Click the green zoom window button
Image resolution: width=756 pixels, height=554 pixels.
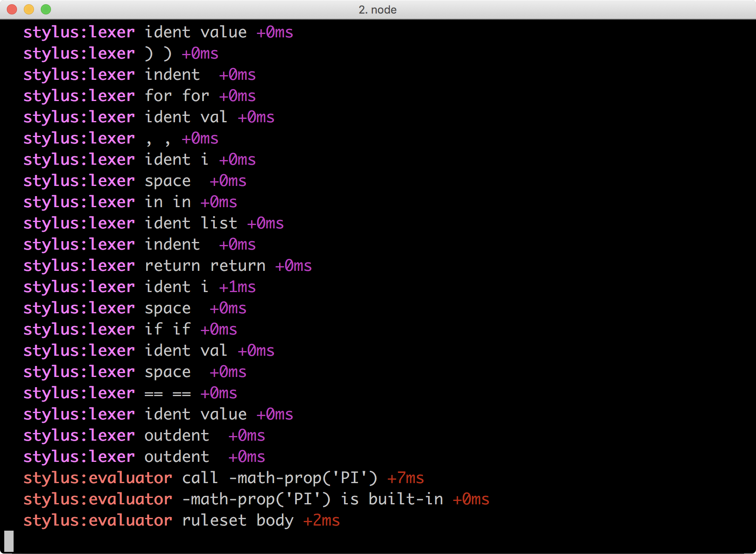tap(46, 9)
